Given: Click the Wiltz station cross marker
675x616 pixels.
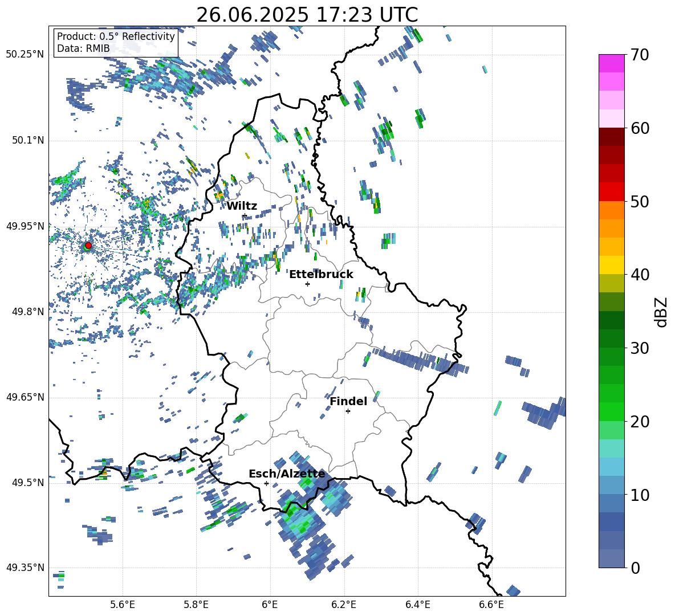Looking at the screenshot, I should click(245, 215).
